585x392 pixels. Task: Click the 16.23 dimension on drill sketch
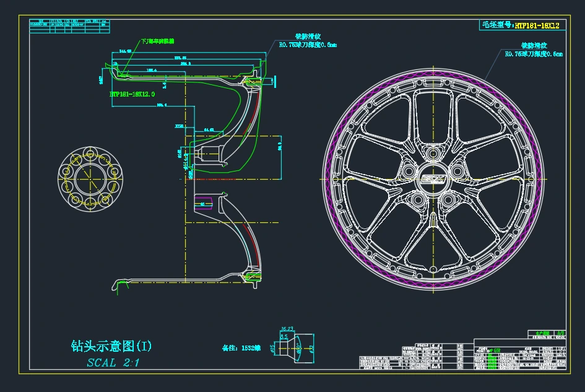[x=287, y=329]
